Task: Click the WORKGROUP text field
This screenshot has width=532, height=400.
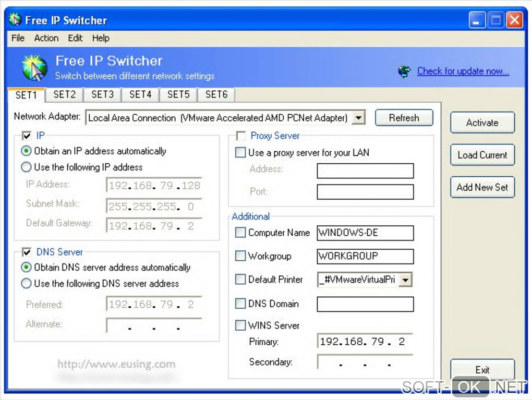Action: pyautogui.click(x=365, y=256)
